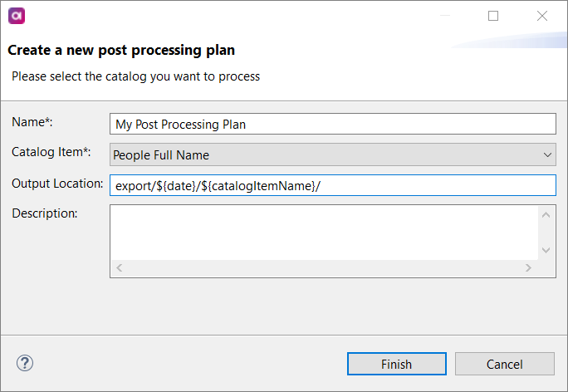Click the Description scroll up arrow
The width and height of the screenshot is (568, 392).
point(546,215)
